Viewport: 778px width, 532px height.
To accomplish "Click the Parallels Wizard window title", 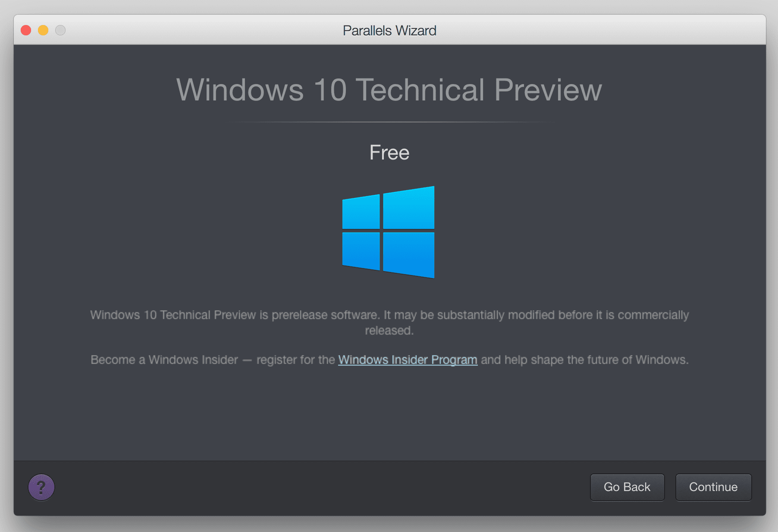I will click(389, 31).
